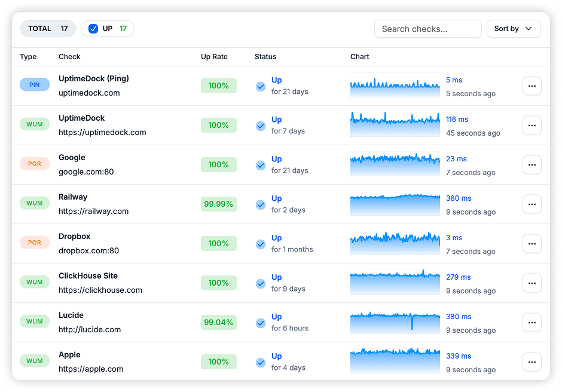Select the TOTAL 17 filter pill
Image resolution: width=562 pixels, height=392 pixels.
click(x=48, y=29)
